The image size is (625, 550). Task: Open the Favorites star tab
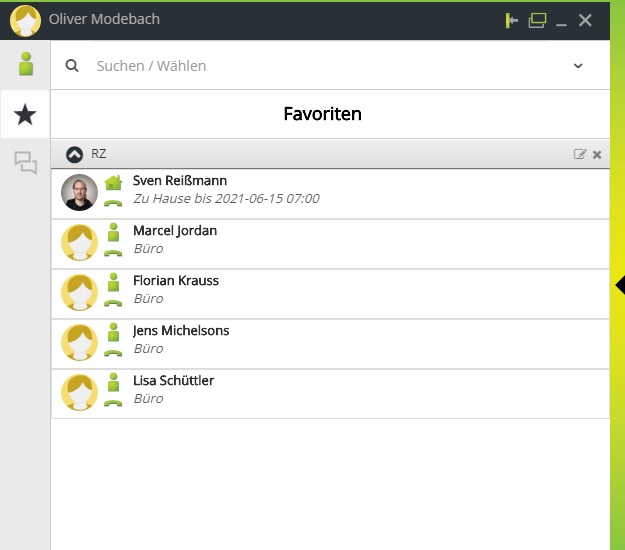pyautogui.click(x=26, y=115)
